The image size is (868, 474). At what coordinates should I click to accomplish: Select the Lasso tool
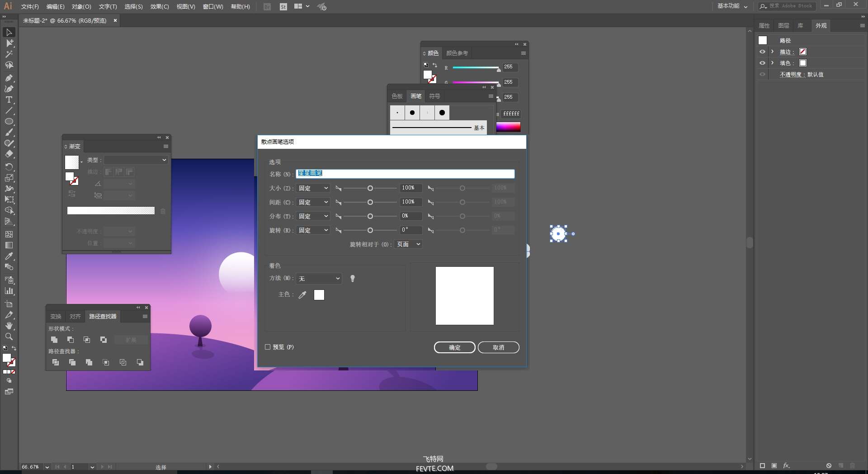(9, 66)
